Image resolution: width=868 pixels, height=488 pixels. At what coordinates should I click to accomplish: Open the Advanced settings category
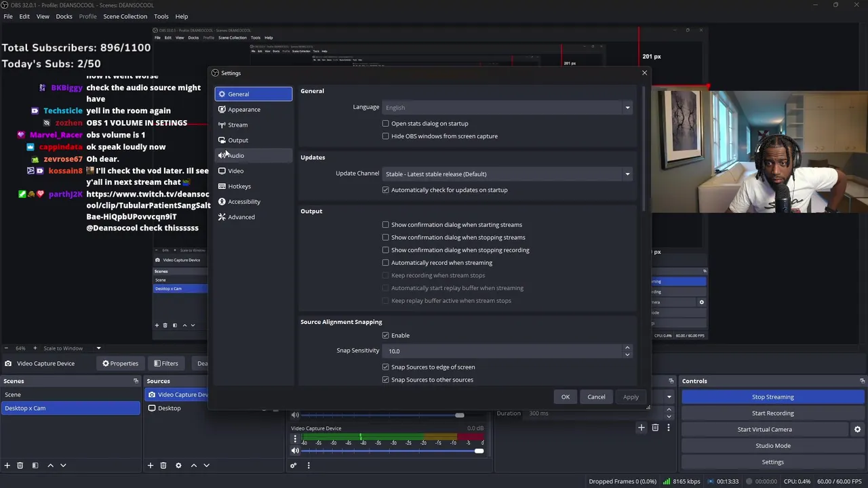pyautogui.click(x=254, y=217)
